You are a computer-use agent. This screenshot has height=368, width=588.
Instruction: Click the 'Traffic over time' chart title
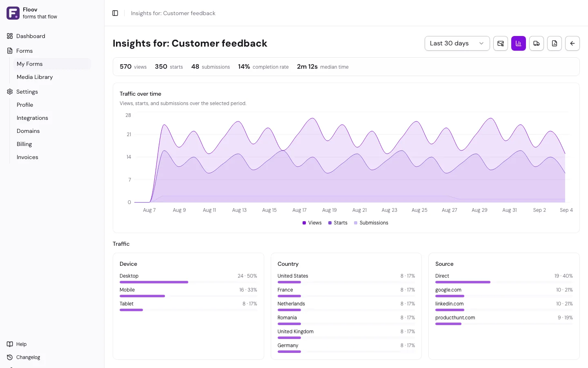(140, 94)
